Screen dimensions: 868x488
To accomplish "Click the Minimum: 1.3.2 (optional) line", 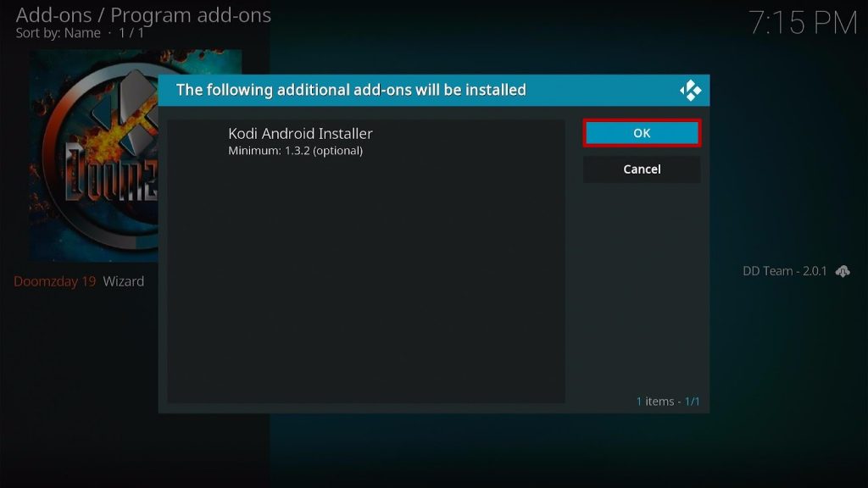I will pyautogui.click(x=296, y=151).
